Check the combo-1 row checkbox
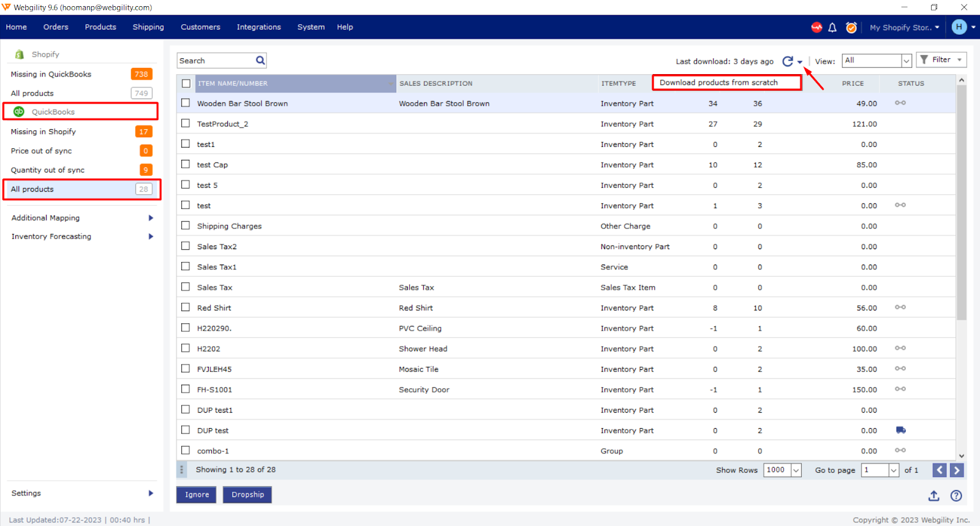Image resolution: width=980 pixels, height=526 pixels. point(186,450)
